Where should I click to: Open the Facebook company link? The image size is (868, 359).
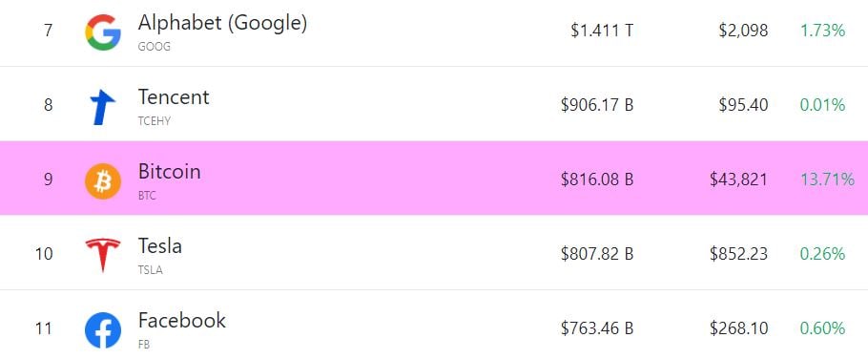click(181, 320)
